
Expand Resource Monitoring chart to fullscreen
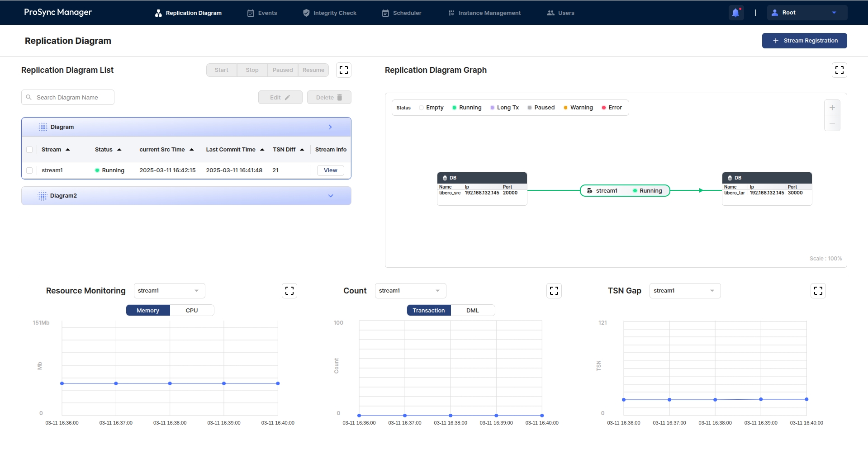[289, 291]
